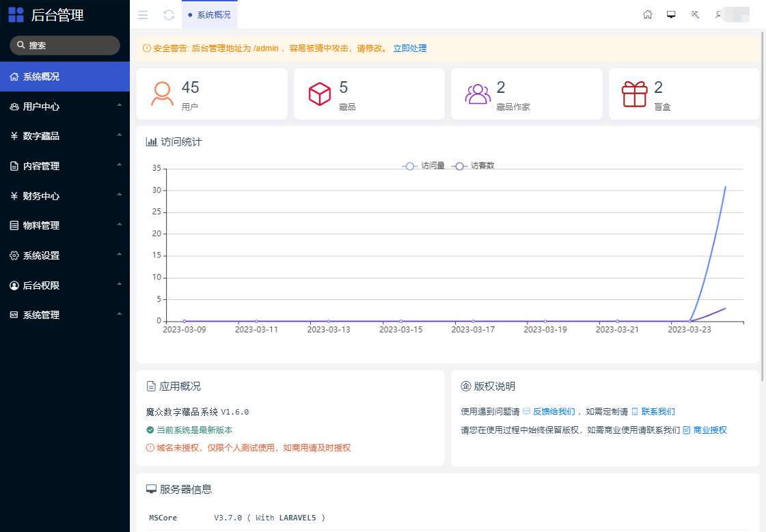The image size is (766, 532).
Task: Click the sidebar 搜索 search field
Action: [65, 45]
